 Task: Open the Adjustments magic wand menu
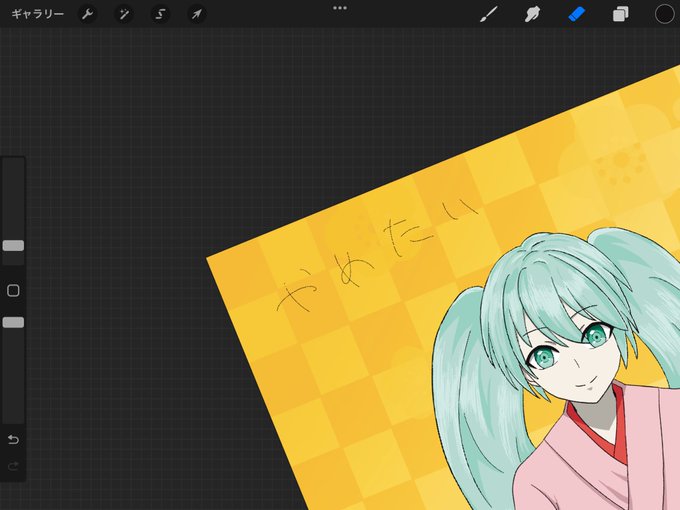coord(124,14)
